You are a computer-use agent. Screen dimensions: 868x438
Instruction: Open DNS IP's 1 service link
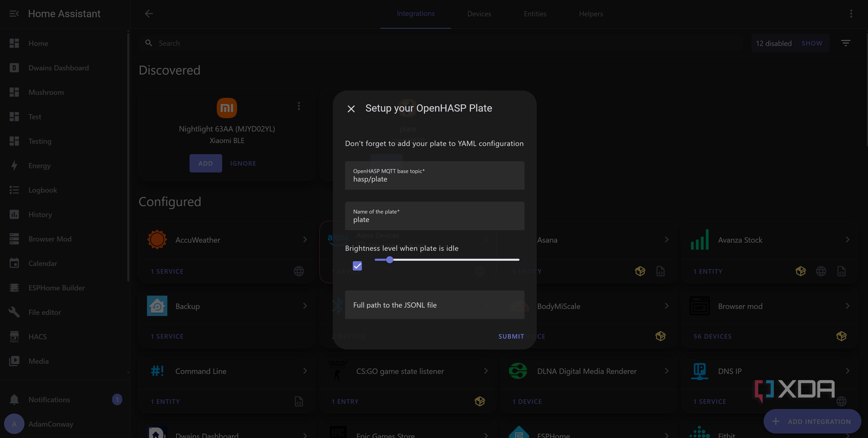710,402
